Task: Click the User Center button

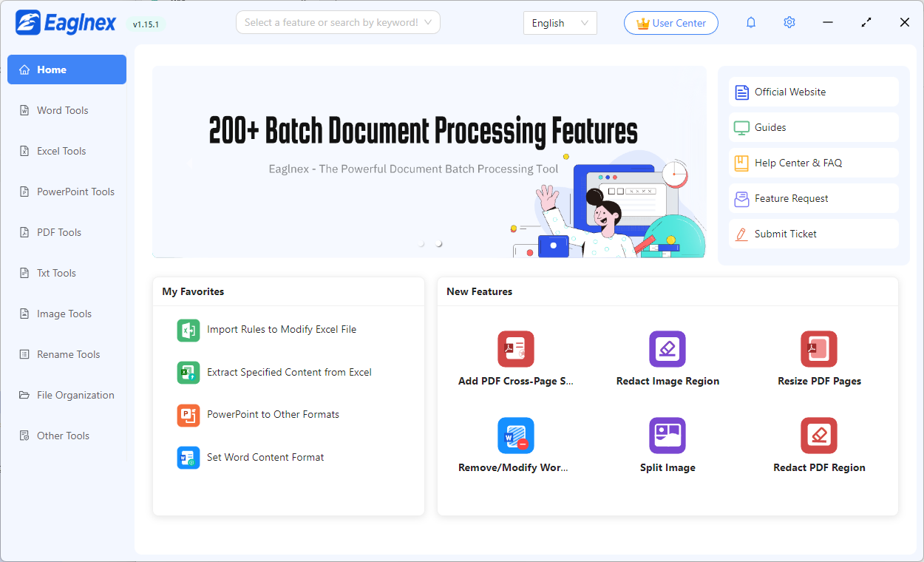Action: pos(670,23)
